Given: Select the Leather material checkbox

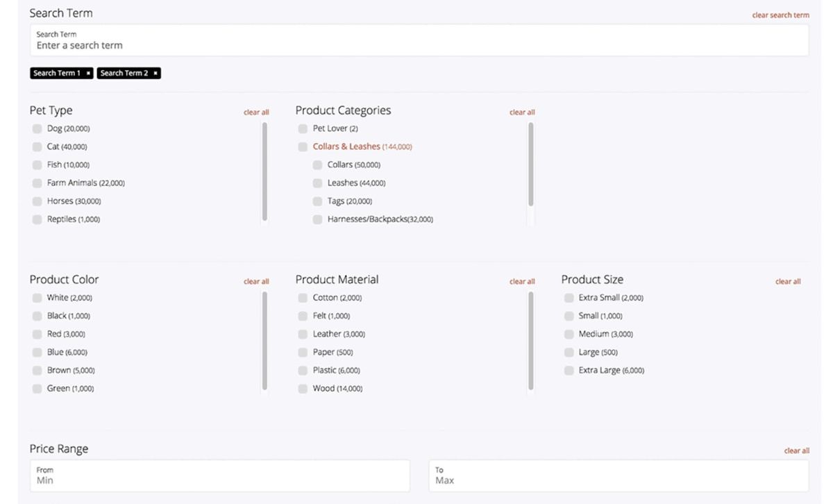Looking at the screenshot, I should click(303, 334).
